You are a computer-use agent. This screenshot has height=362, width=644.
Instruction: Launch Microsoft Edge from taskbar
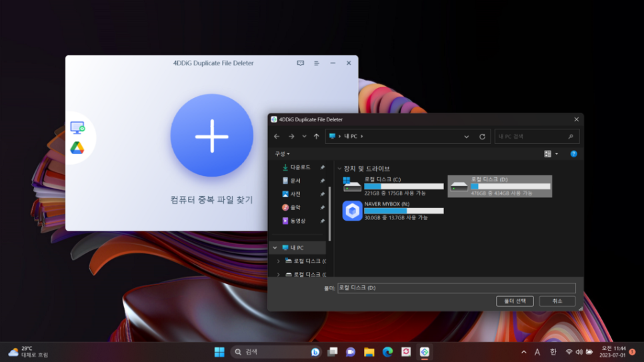pyautogui.click(x=387, y=352)
